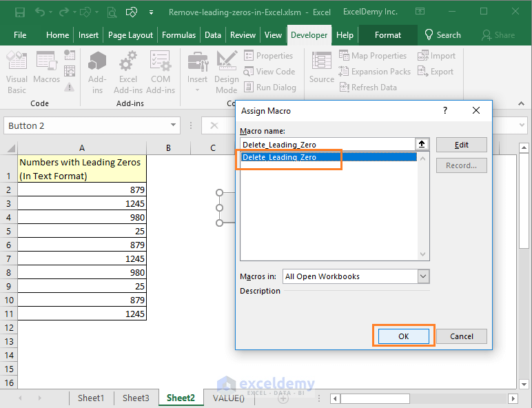The width and height of the screenshot is (532, 408).
Task: Click the collapse dialog arrow beside Macro name
Action: [x=422, y=144]
